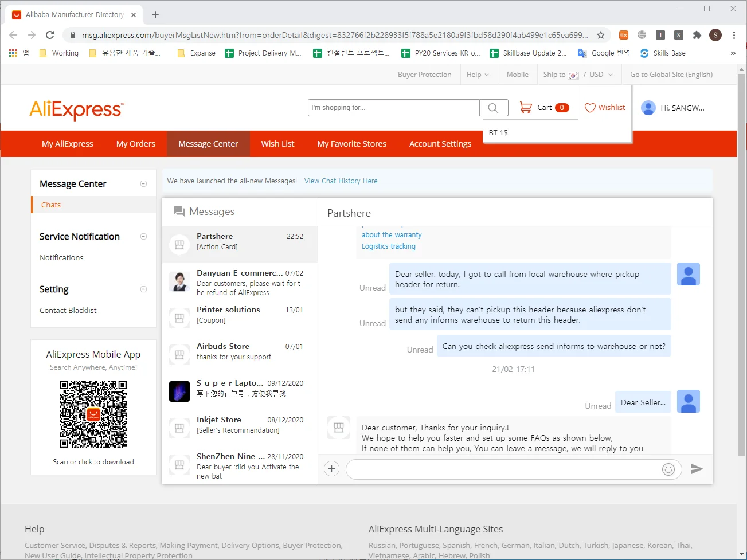Click the QR code to download app
This screenshot has height=560, width=747.
(x=93, y=414)
